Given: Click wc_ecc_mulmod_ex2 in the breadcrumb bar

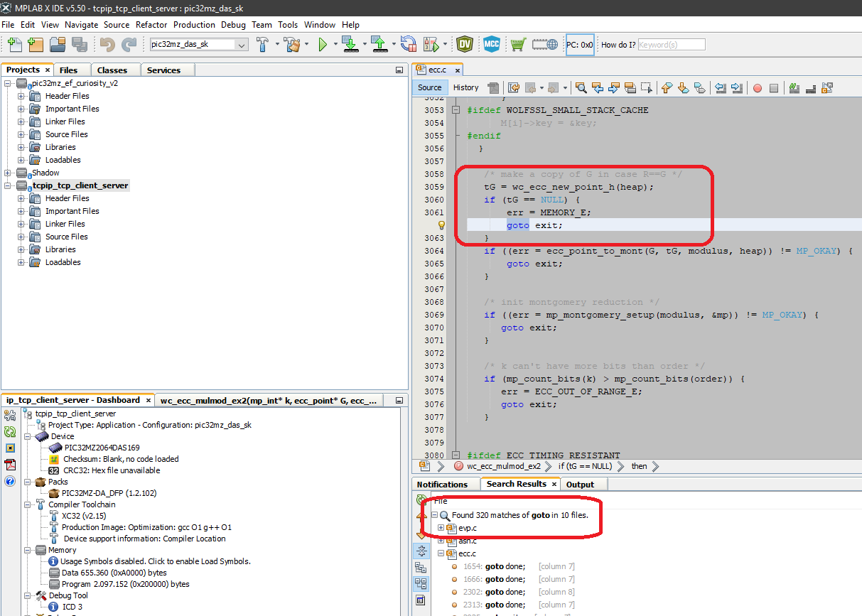Looking at the screenshot, I should point(503,466).
